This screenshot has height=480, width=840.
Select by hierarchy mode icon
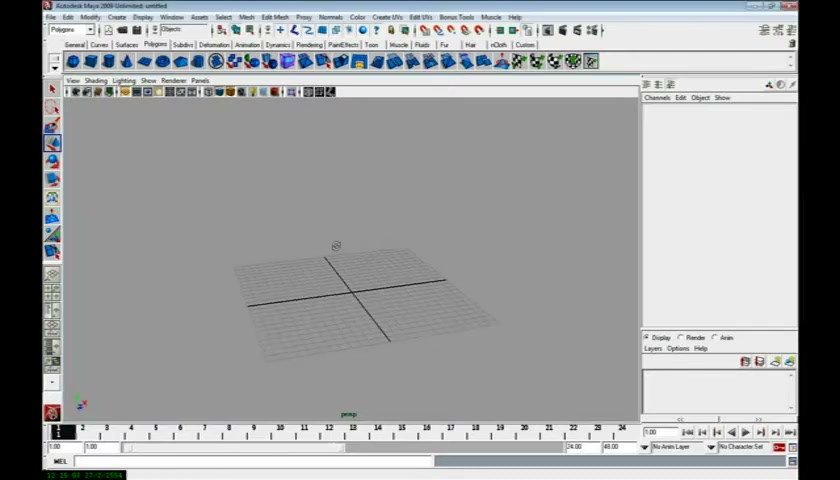[x=222, y=30]
